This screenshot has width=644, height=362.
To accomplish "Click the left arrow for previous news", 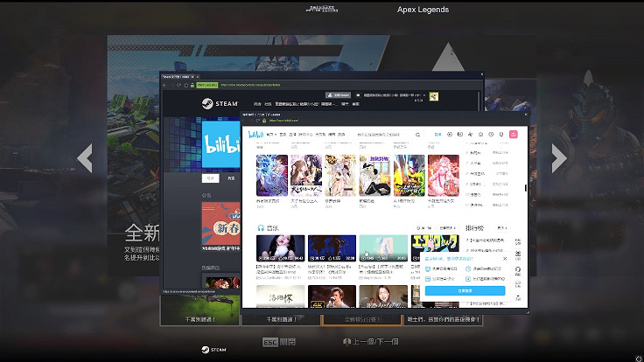I will click(x=85, y=158).
